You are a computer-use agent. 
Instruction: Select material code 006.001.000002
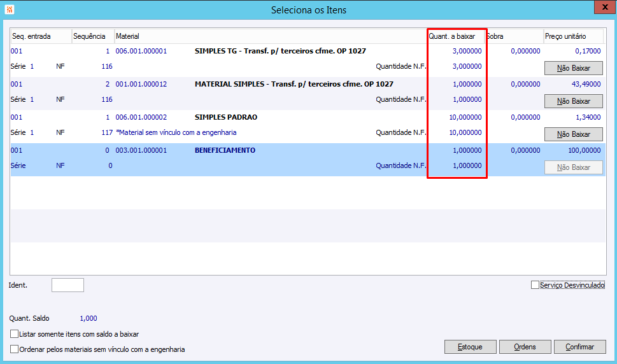(141, 117)
